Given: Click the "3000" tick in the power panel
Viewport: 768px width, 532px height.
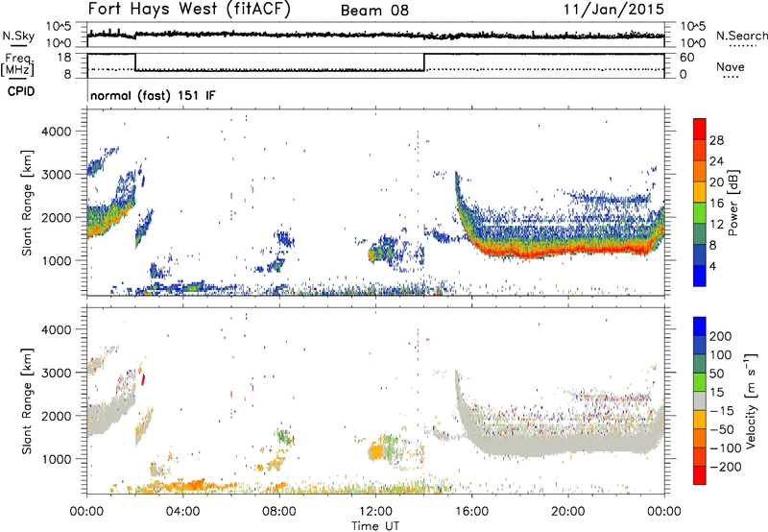Looking at the screenshot, I should click(x=56, y=175).
